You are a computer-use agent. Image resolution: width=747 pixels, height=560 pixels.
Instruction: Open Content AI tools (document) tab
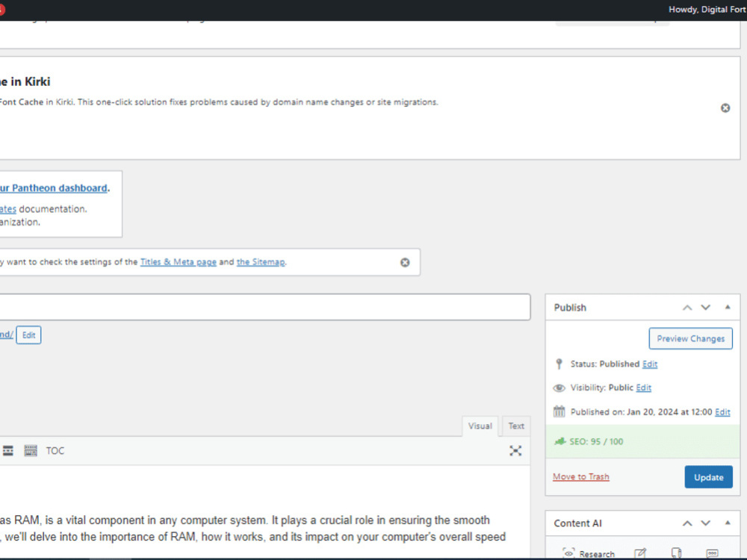pyautogui.click(x=676, y=553)
